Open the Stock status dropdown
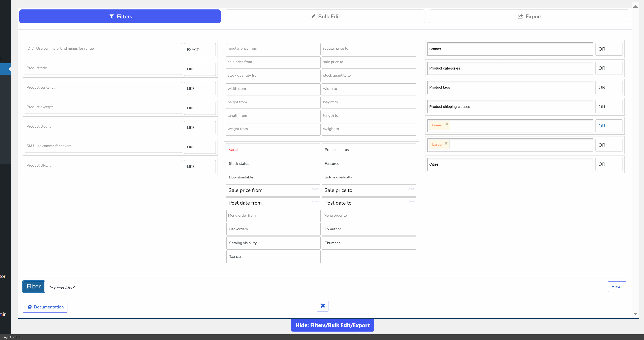 tap(273, 164)
